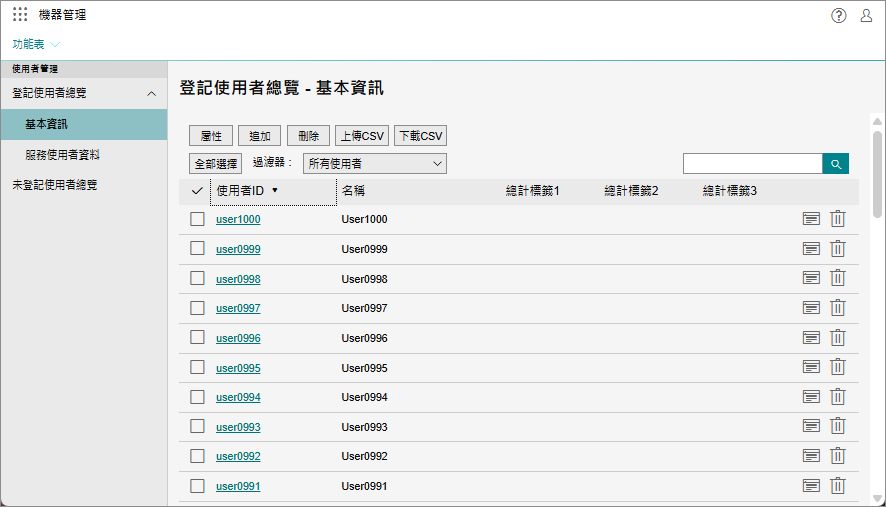Expand the 功能表 menu chevron
This screenshot has height=507, width=886.
(55, 45)
